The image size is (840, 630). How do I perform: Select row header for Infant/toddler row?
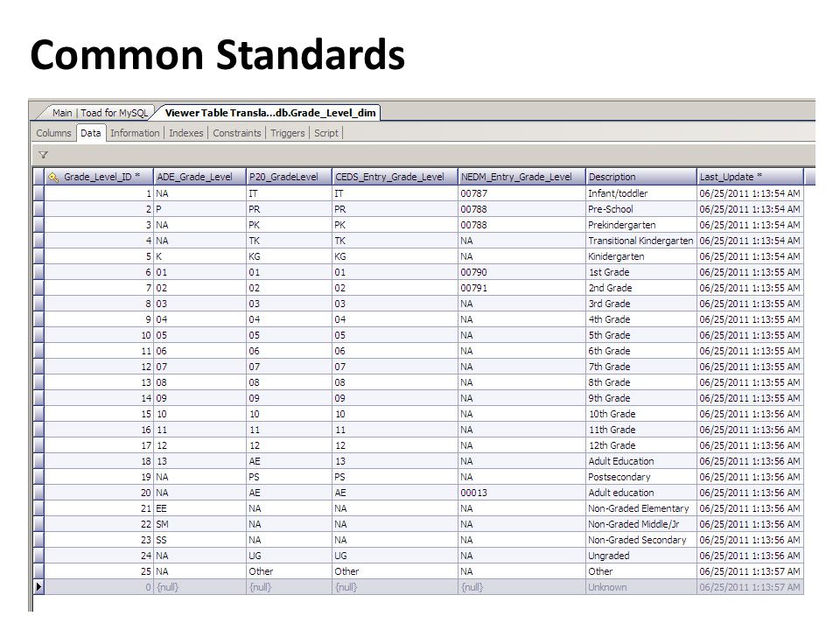pyautogui.click(x=38, y=193)
